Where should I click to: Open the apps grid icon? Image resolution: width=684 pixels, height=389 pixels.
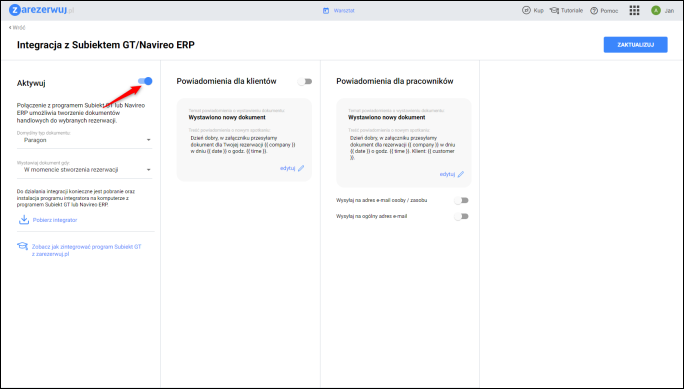pos(634,10)
